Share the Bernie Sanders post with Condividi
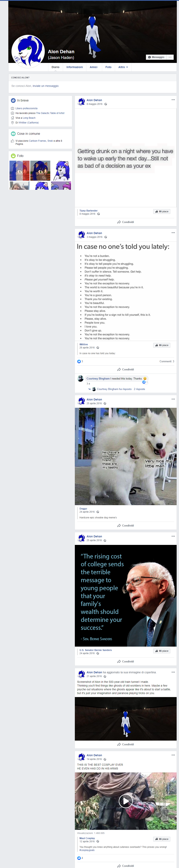Image resolution: width=179 pixels, height=868 pixels. (126, 661)
